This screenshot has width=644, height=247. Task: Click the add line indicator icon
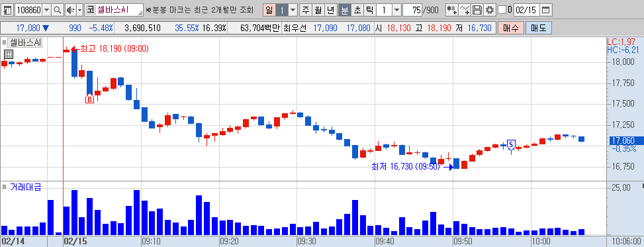[465, 10]
